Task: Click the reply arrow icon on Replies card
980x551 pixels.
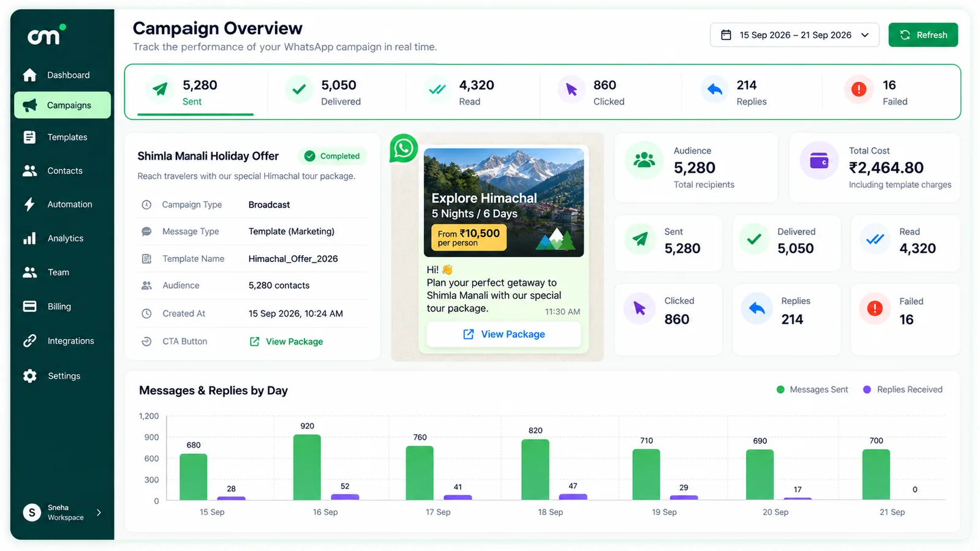Action: (x=756, y=308)
